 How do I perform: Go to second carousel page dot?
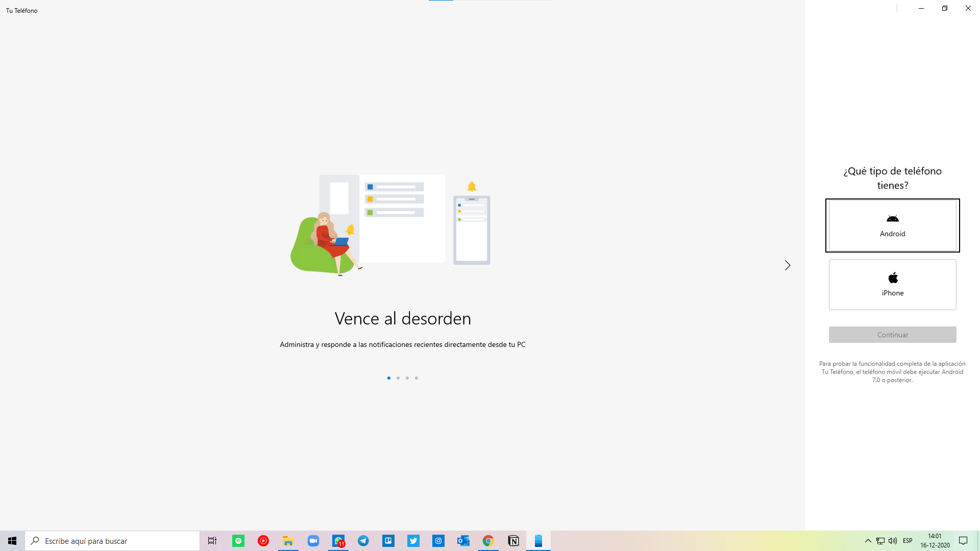point(398,378)
